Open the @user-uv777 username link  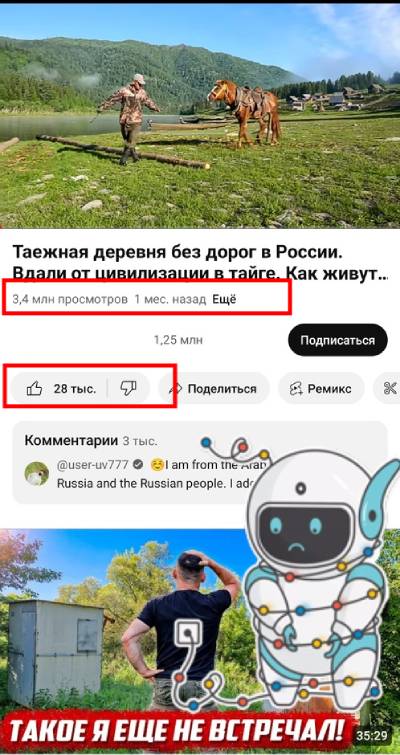(x=93, y=465)
